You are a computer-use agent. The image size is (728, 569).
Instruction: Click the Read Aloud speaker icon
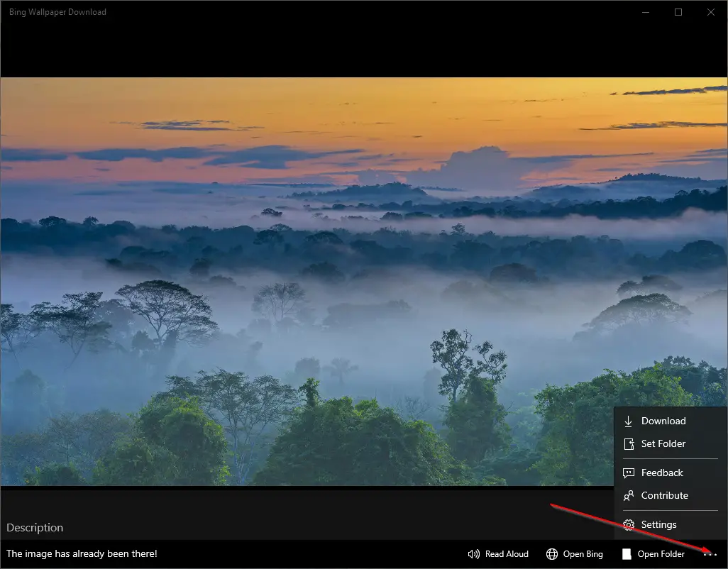point(473,554)
